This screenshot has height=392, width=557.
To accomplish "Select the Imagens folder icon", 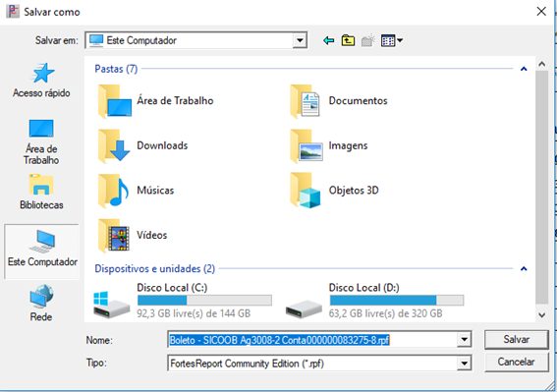I will (x=306, y=146).
